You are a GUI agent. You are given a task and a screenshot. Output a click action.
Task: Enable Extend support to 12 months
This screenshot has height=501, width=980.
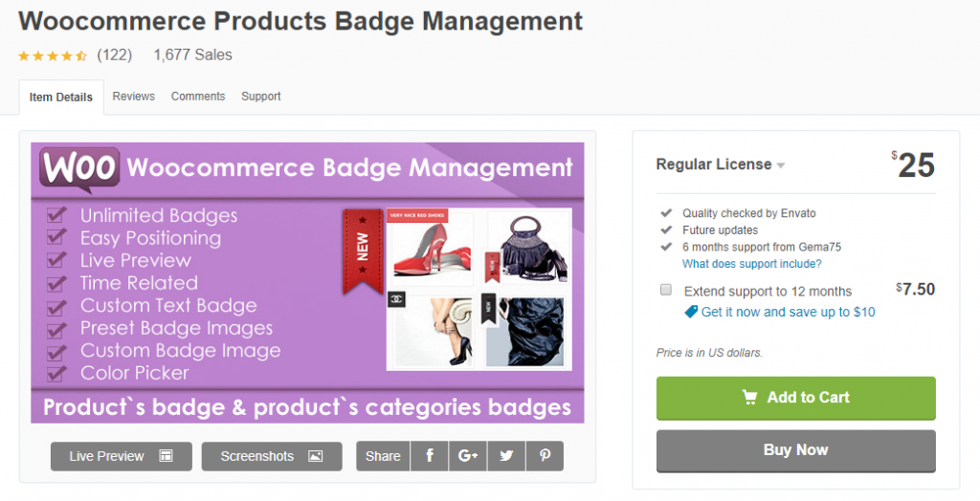coord(665,290)
